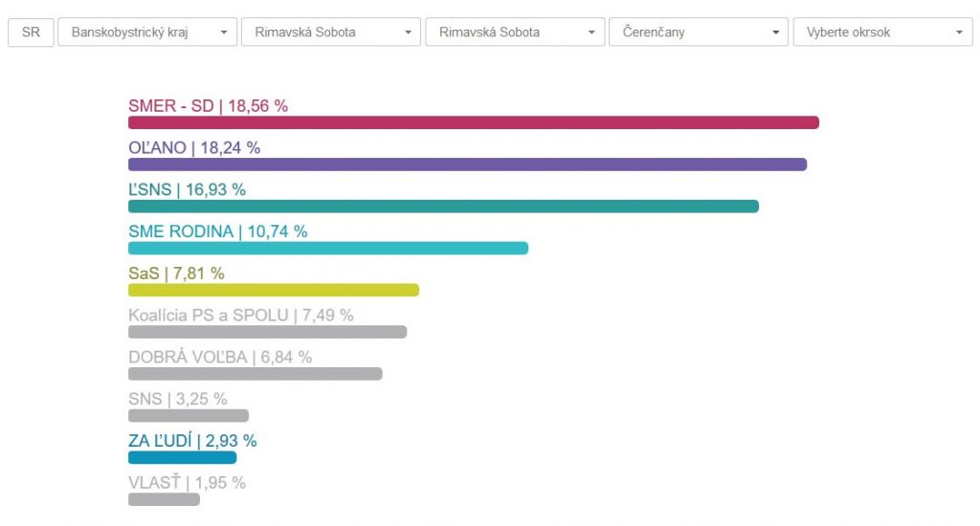
Task: Click the OĽANO purple bar
Action: tap(467, 164)
